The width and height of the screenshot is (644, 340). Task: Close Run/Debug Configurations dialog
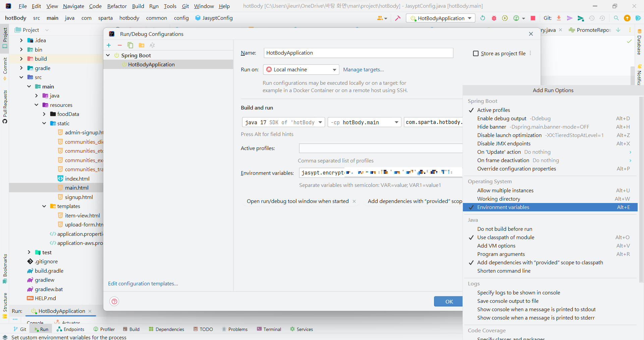click(531, 34)
